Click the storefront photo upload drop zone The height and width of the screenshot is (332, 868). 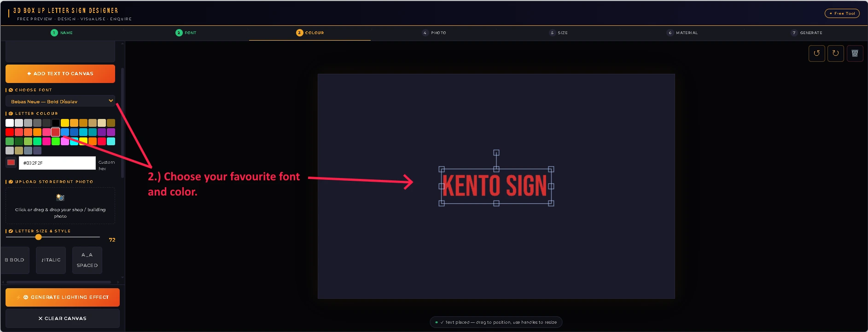(60, 206)
